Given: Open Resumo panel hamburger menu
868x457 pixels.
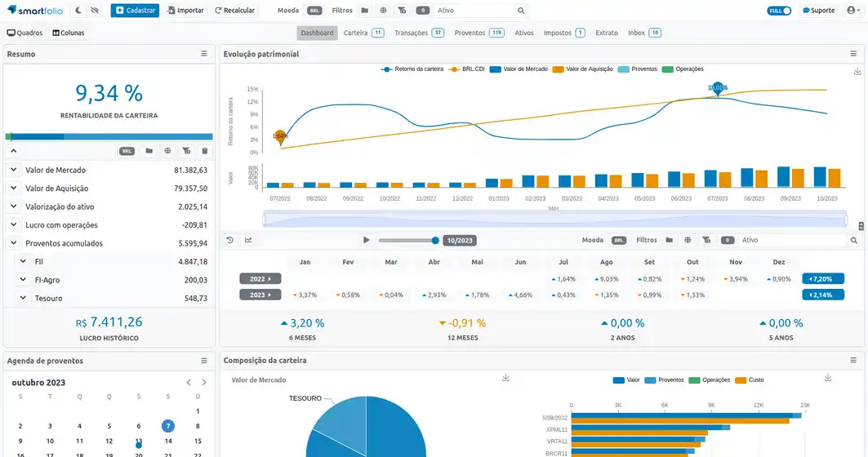Looking at the screenshot, I should click(x=204, y=54).
